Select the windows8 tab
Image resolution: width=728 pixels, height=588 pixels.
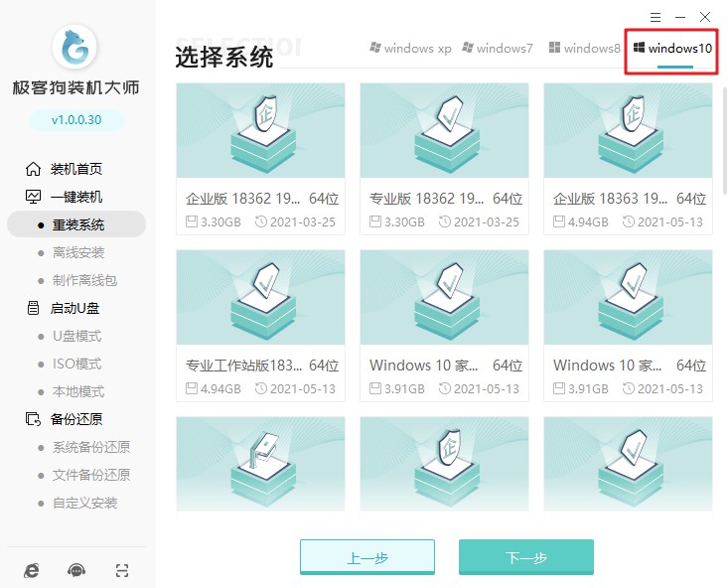[x=584, y=48]
